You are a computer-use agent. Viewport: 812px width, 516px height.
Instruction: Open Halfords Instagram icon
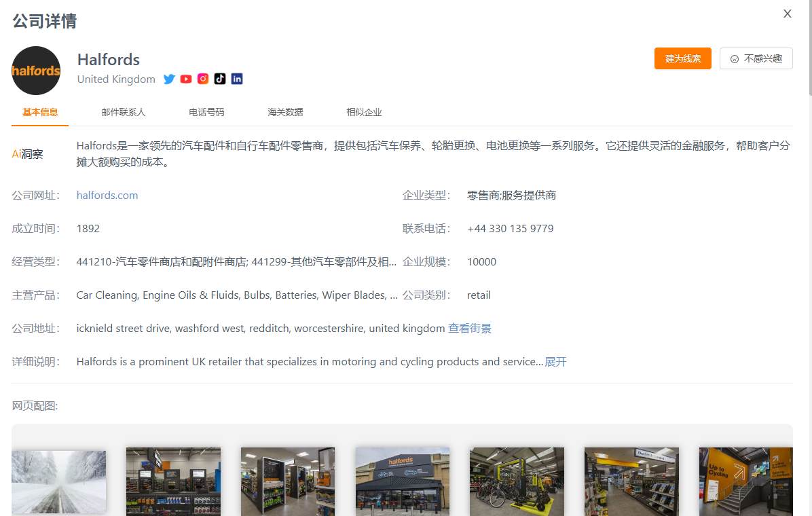pyautogui.click(x=203, y=79)
